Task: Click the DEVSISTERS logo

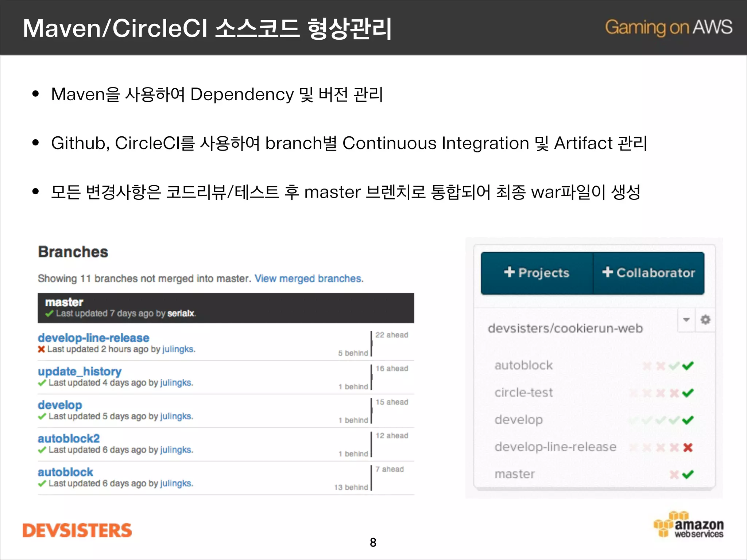Action: click(77, 530)
